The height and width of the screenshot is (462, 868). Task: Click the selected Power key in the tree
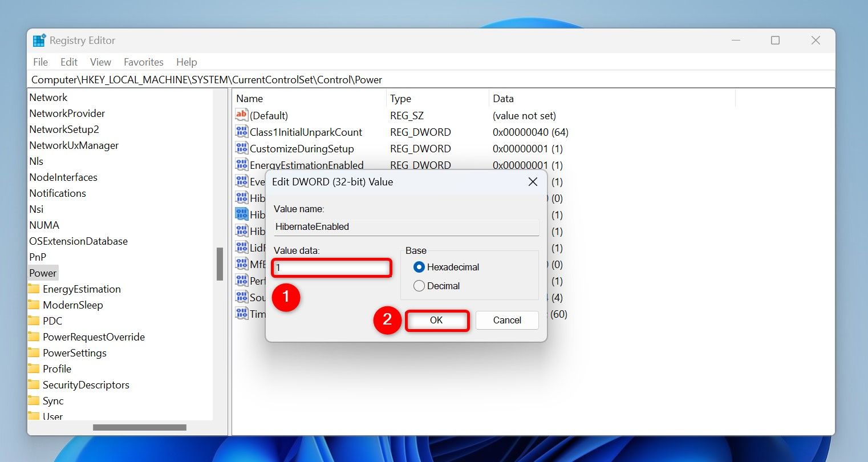pyautogui.click(x=43, y=273)
